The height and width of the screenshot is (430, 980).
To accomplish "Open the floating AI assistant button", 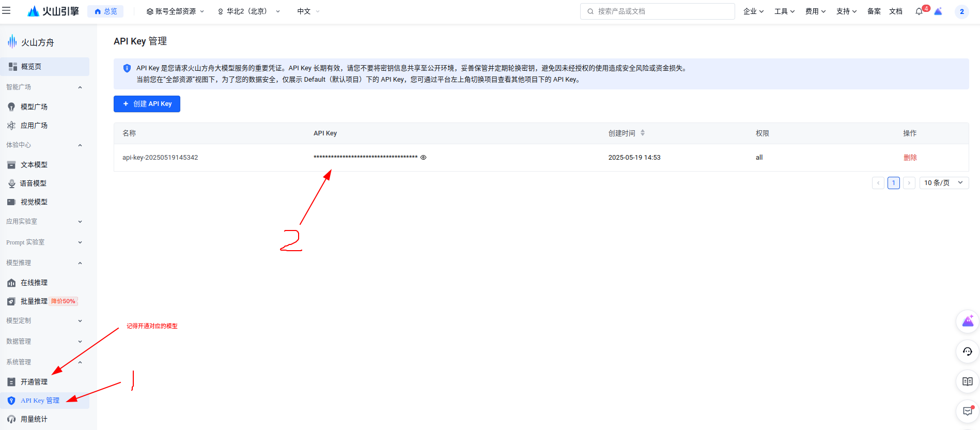I will (968, 321).
